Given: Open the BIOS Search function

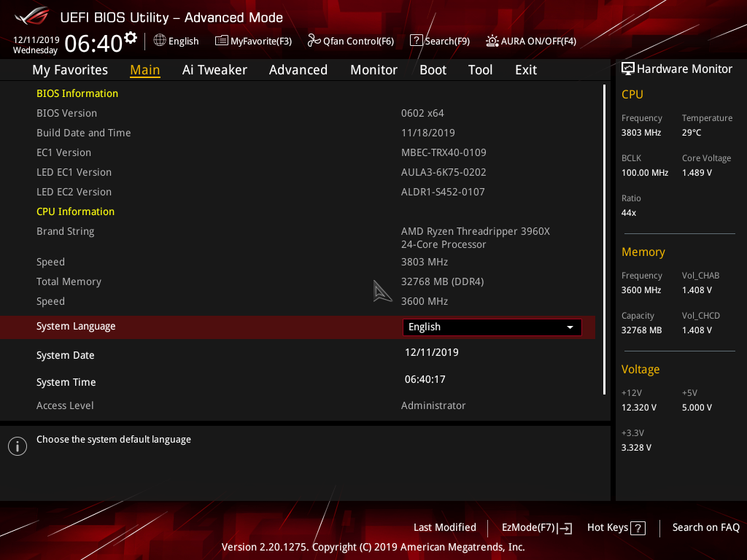Looking at the screenshot, I should point(439,41).
